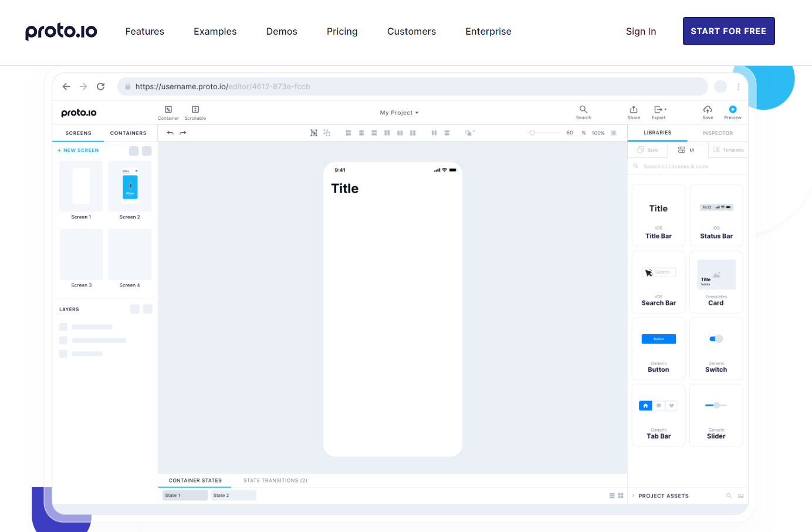Open the arrange order dropdown

469,133
